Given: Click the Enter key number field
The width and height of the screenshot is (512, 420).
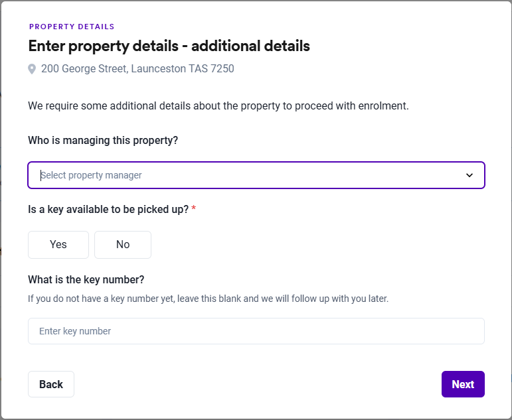Looking at the screenshot, I should (256, 331).
